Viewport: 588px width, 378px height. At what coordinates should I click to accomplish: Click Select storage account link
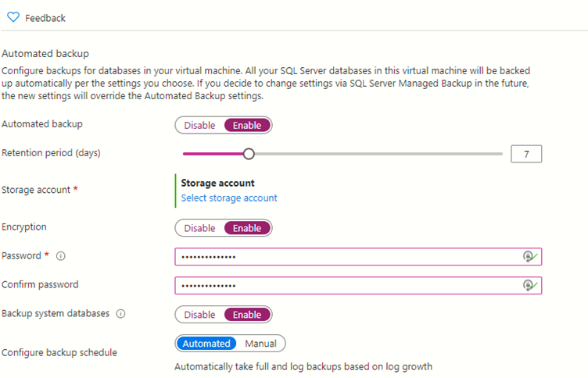[x=229, y=198]
